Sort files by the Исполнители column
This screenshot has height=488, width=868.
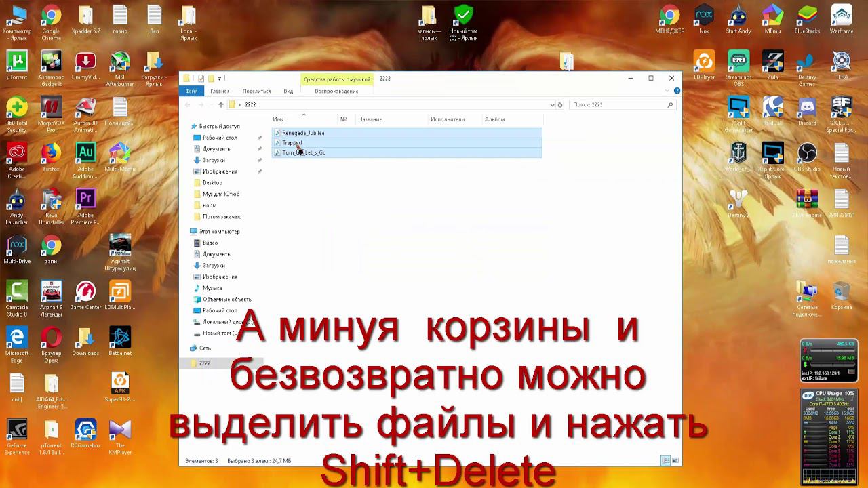pos(454,119)
